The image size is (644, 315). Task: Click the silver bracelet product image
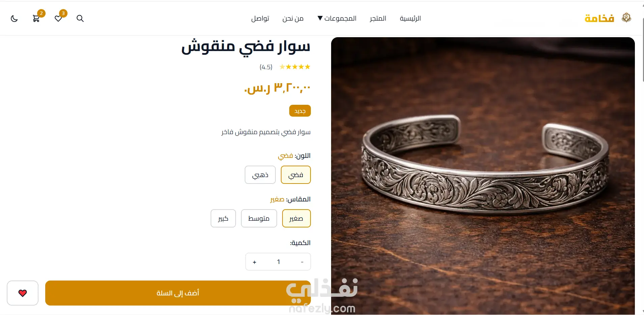point(483,176)
